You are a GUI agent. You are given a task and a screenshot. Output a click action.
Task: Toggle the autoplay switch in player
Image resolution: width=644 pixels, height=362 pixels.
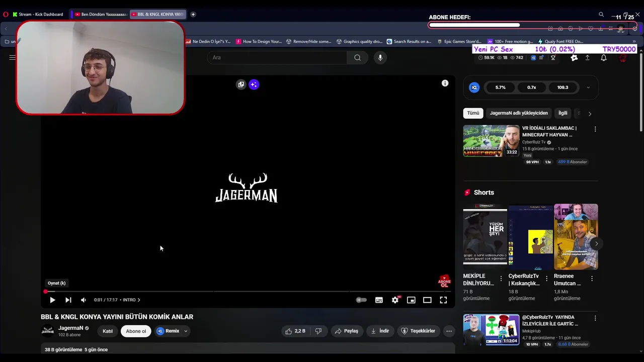pos(361,300)
